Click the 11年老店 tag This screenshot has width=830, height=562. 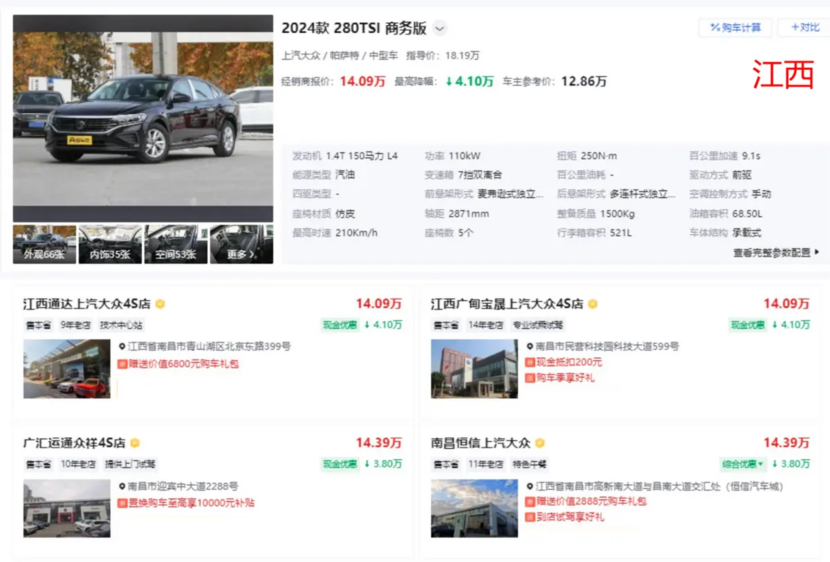point(485,464)
